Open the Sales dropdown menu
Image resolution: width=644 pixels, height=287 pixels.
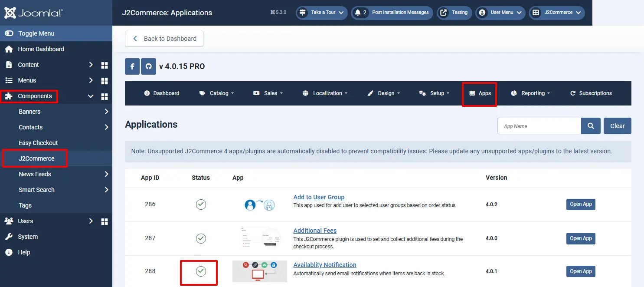268,93
